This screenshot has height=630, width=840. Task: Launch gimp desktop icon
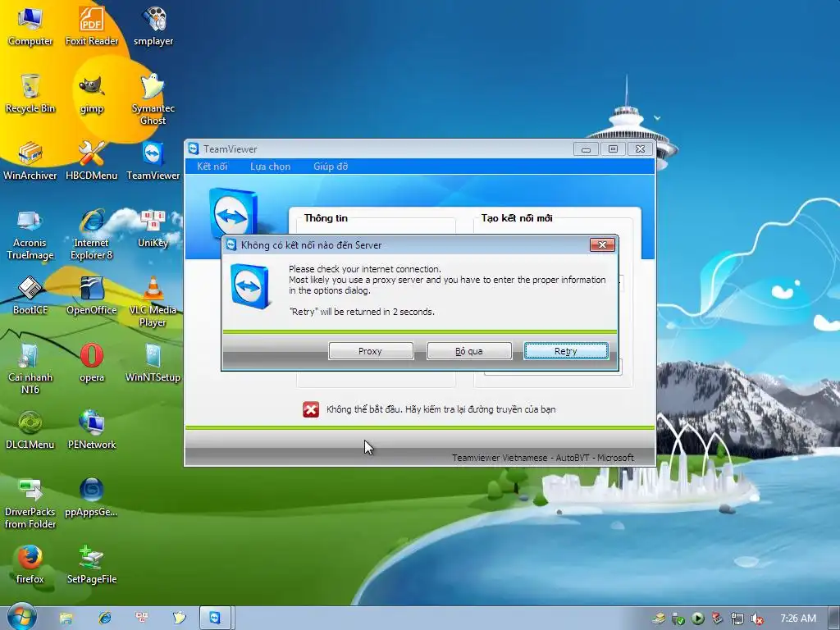coord(92,94)
